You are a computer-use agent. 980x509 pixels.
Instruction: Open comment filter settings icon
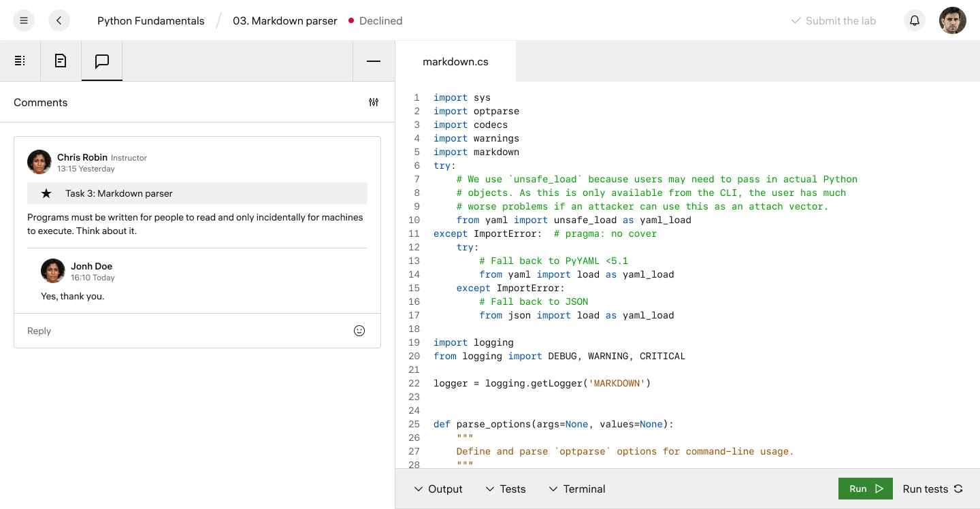click(374, 102)
